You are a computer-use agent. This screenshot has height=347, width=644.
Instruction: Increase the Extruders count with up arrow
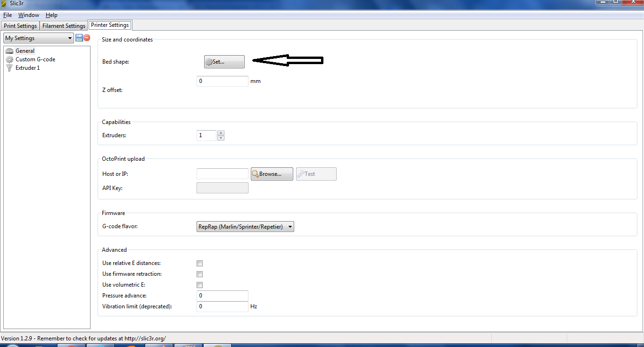pos(221,133)
